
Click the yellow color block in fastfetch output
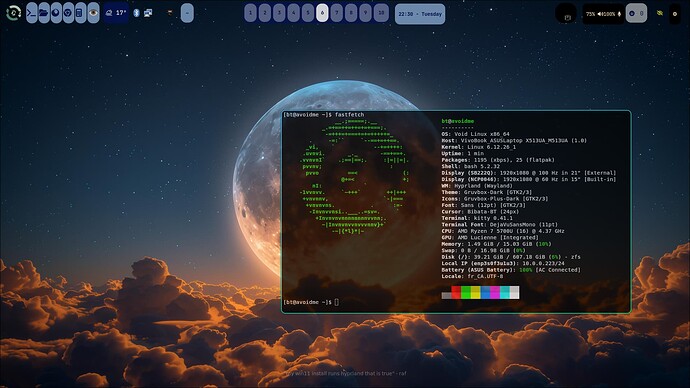475,292
